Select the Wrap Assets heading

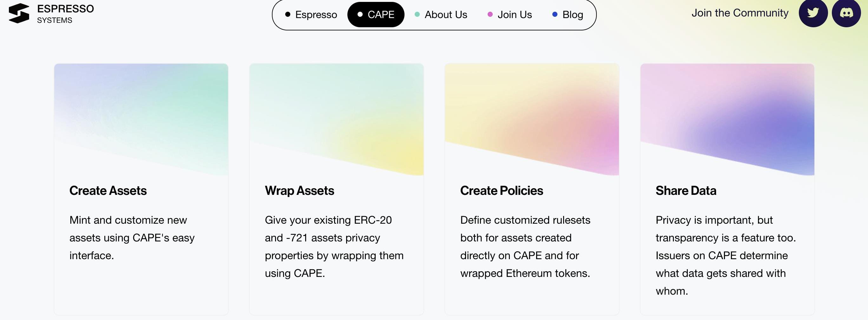[x=299, y=191]
